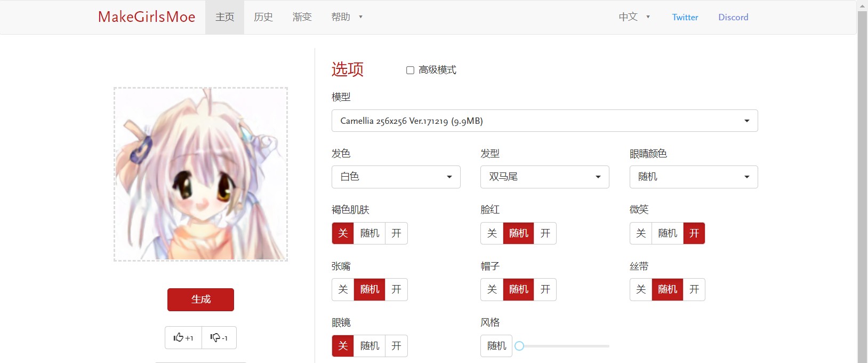Set 褐色肌肤 to 开

pos(396,233)
